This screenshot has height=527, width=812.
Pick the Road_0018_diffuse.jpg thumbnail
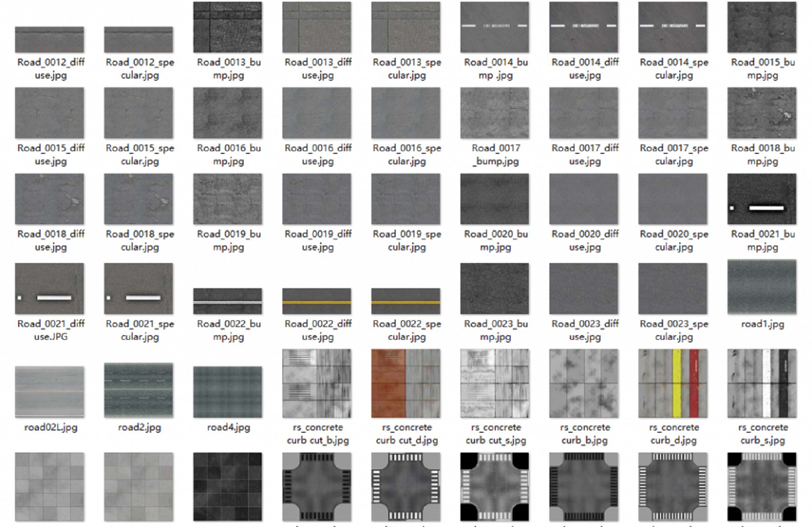click(x=49, y=199)
